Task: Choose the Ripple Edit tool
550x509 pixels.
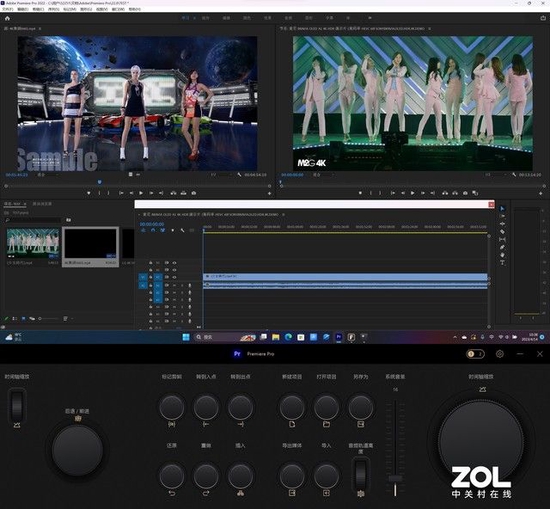Action: [502, 224]
